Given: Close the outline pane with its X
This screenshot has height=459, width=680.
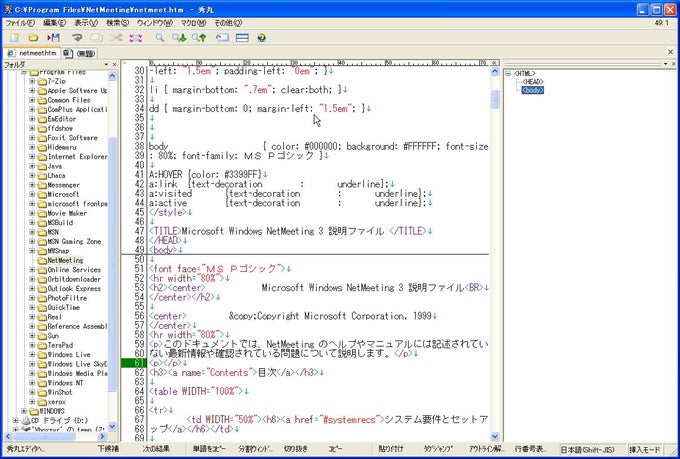Looking at the screenshot, I should [x=673, y=64].
